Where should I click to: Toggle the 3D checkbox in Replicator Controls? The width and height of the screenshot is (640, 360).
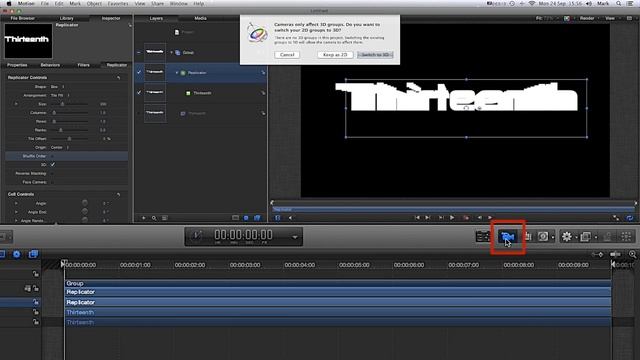pyautogui.click(x=53, y=164)
